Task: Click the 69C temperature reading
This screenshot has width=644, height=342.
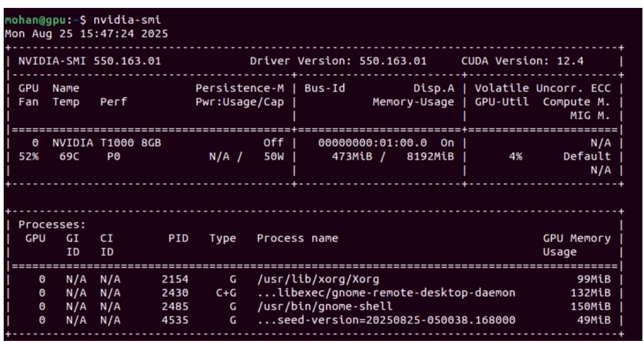Action: coord(63,156)
